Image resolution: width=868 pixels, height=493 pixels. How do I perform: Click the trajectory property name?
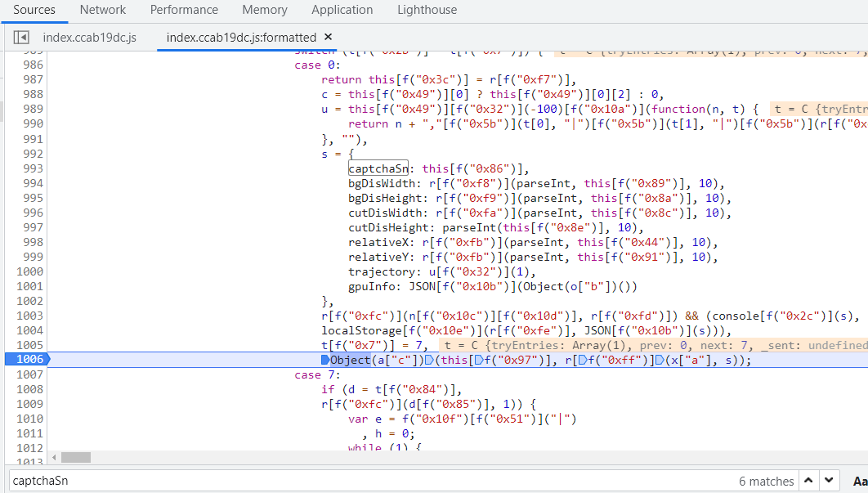[x=382, y=271]
